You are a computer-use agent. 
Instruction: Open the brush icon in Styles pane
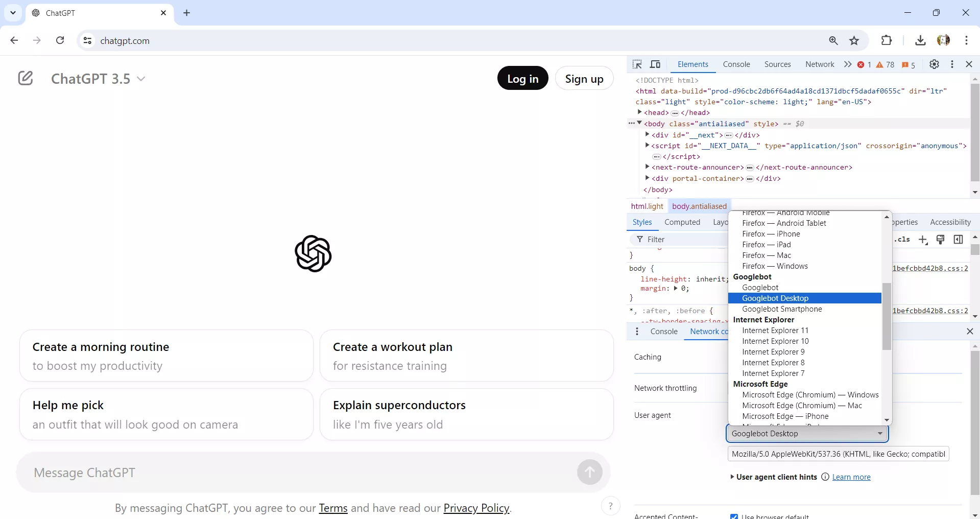941,240
